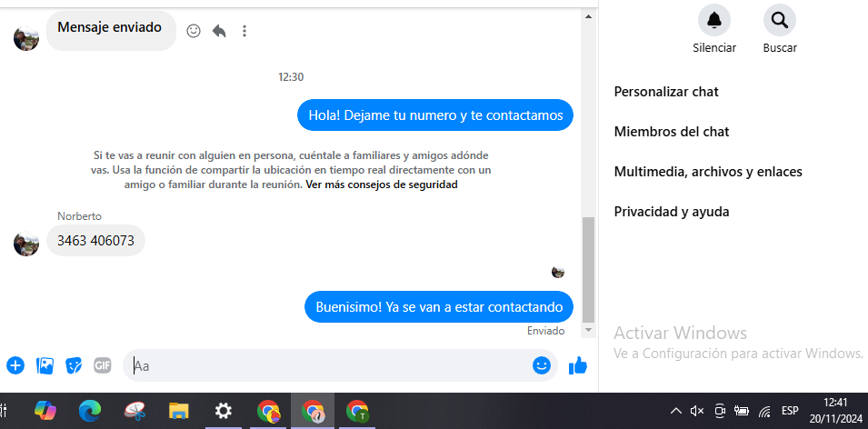Open the blue plus more actions button
The width and height of the screenshot is (868, 429).
tap(15, 365)
